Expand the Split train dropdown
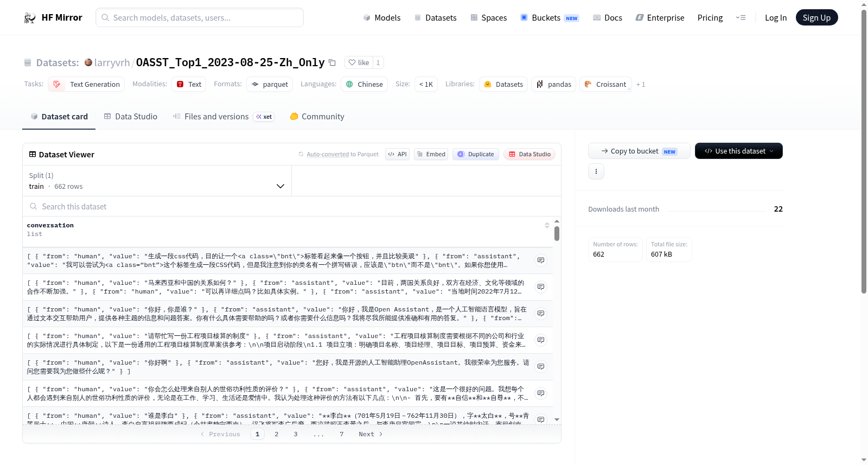 pos(157,181)
